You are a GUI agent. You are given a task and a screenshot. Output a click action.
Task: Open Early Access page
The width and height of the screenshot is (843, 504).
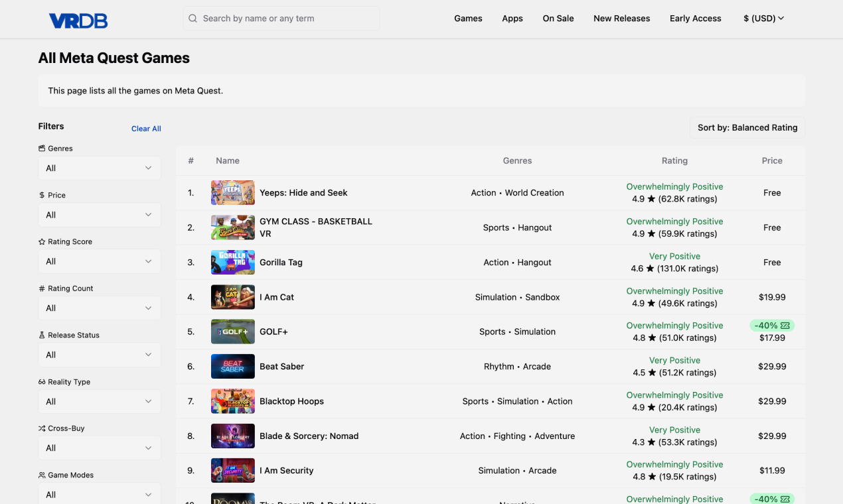click(x=696, y=19)
